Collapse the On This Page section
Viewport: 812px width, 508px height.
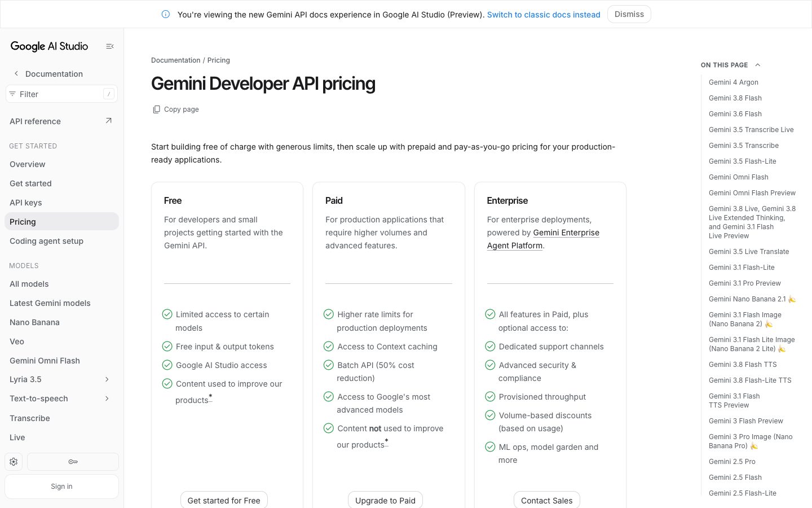[x=757, y=65]
